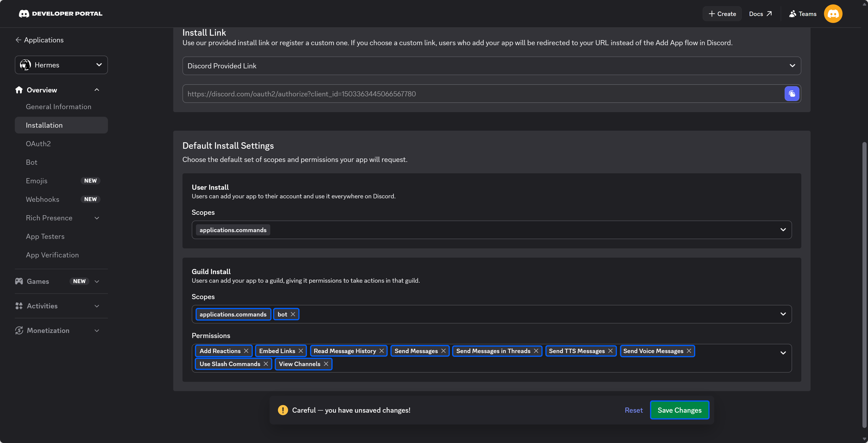
Task: Click the applications.commands tag under Guild Install
Action: [x=233, y=314]
